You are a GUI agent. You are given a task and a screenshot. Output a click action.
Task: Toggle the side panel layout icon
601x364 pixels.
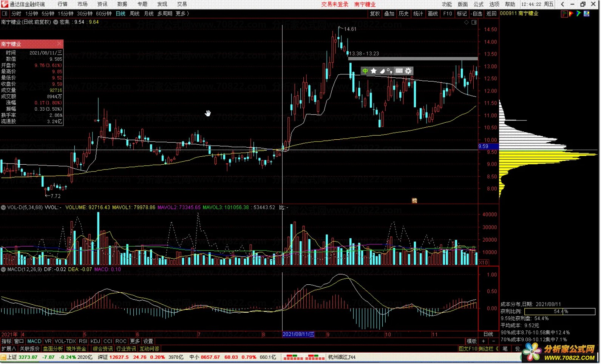[474, 22]
